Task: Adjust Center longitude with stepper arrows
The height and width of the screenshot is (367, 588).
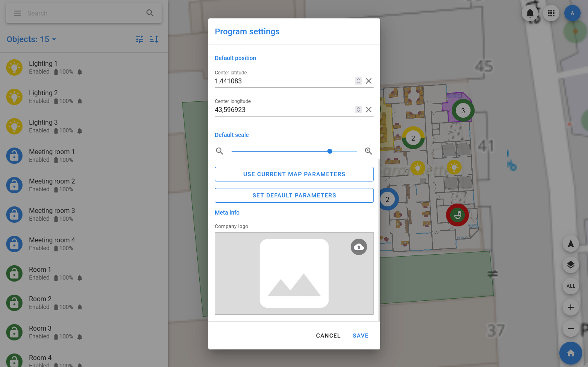Action: [358, 110]
